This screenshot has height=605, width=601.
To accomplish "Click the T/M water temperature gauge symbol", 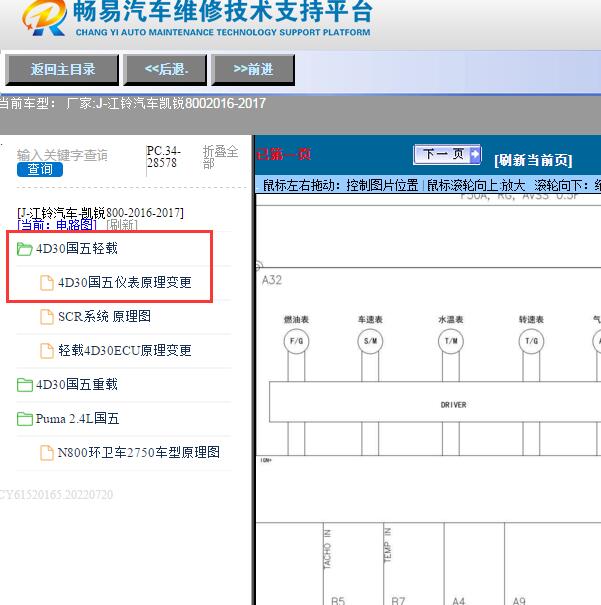I will (451, 341).
